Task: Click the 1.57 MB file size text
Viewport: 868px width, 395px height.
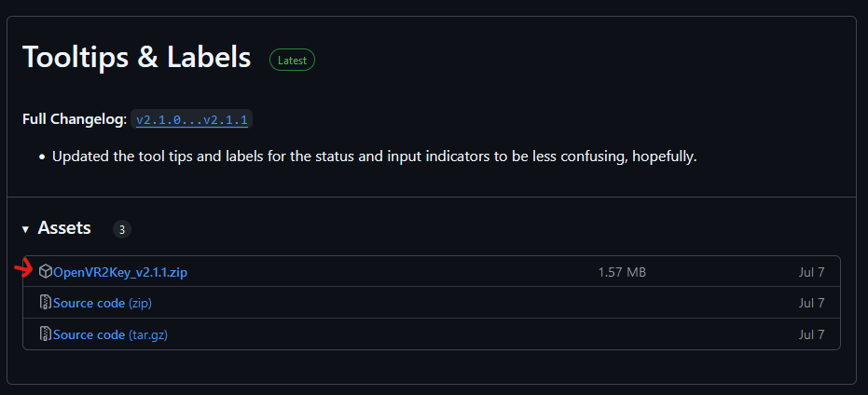Action: [622, 272]
